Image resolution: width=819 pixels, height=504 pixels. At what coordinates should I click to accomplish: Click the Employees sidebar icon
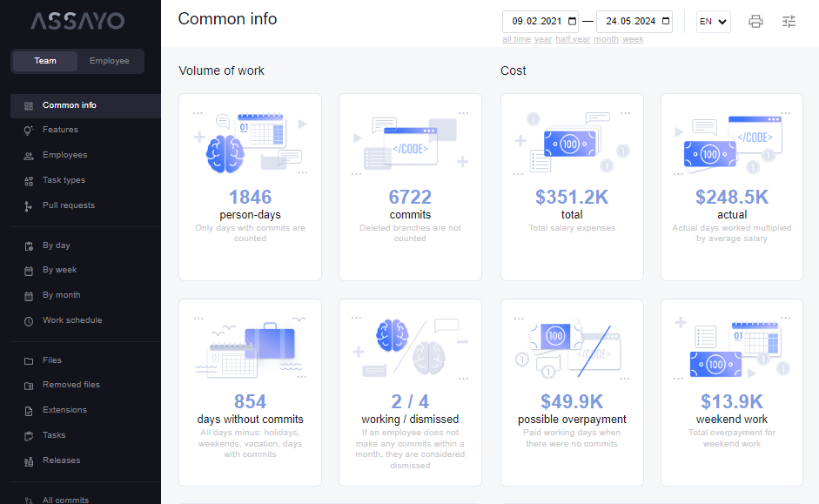click(29, 156)
